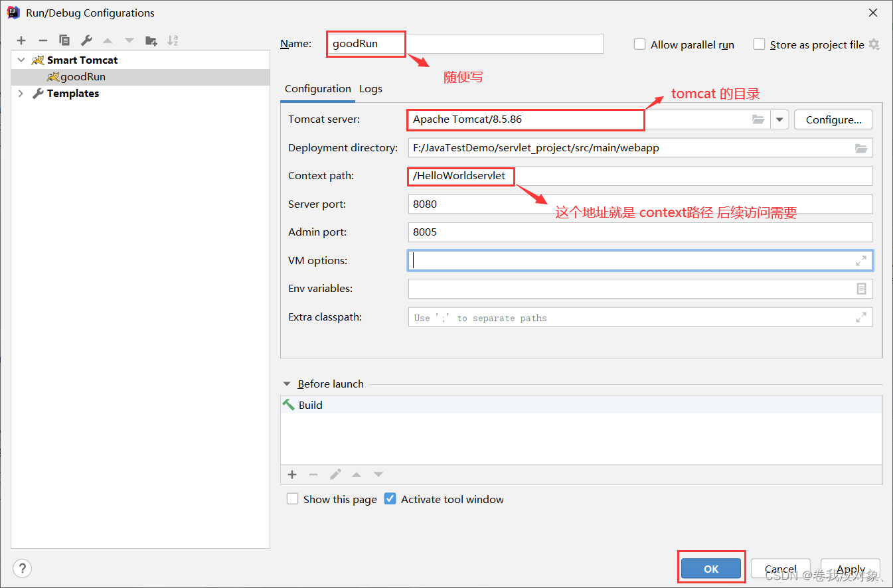This screenshot has width=893, height=588.
Task: Click the OK button
Action: tap(711, 569)
